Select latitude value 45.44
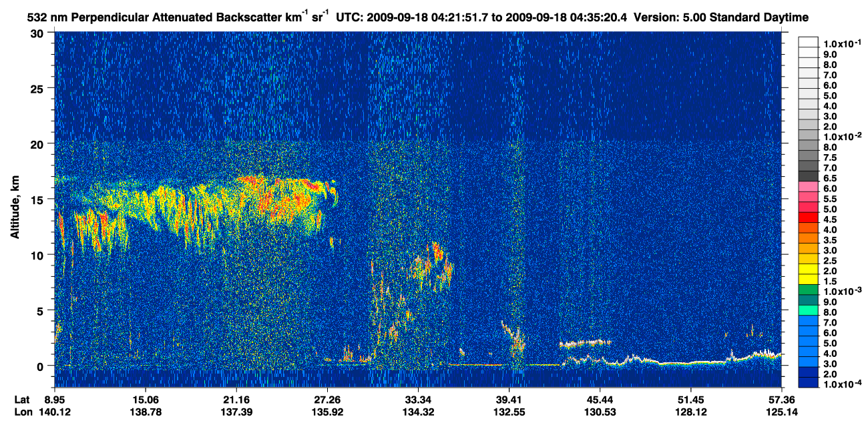The height and width of the screenshot is (445, 868). 600,400
